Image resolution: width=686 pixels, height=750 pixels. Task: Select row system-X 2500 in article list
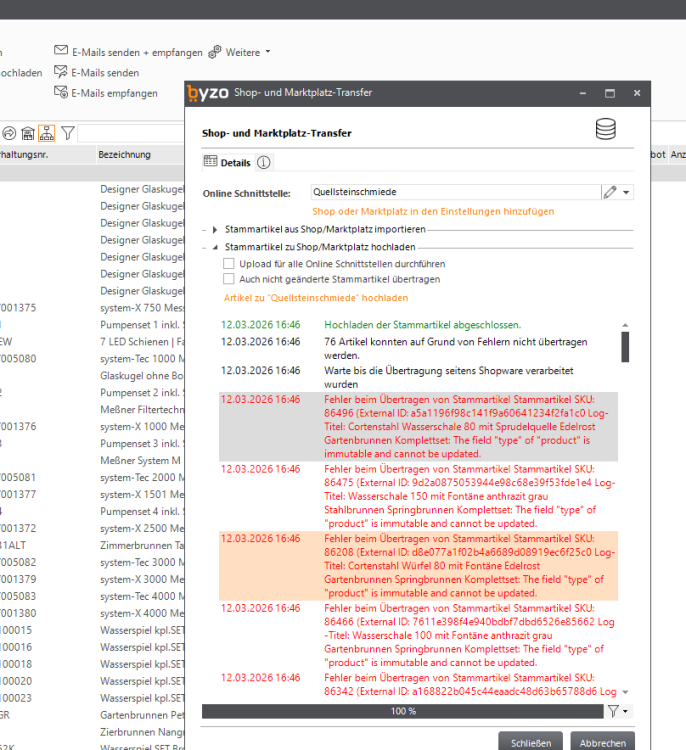pos(92,529)
